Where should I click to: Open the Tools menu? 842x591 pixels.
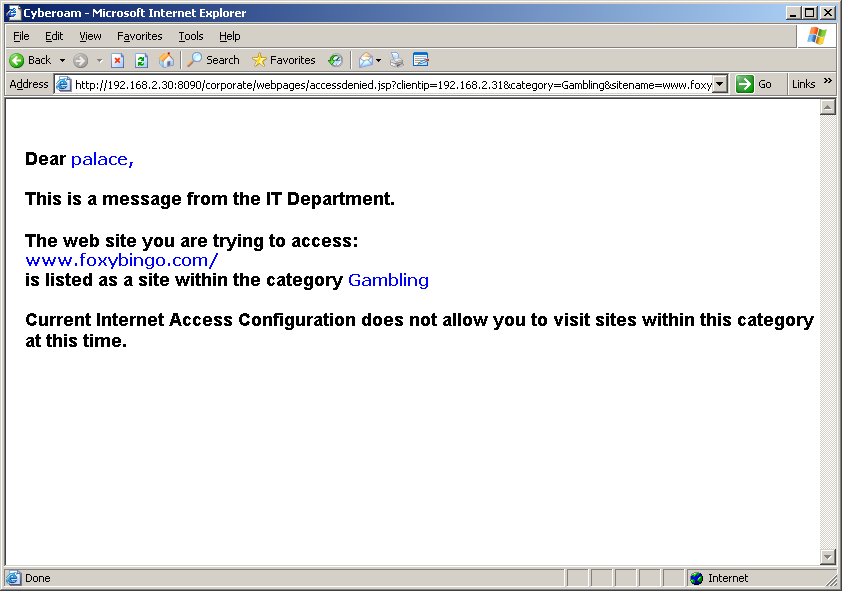pyautogui.click(x=191, y=36)
